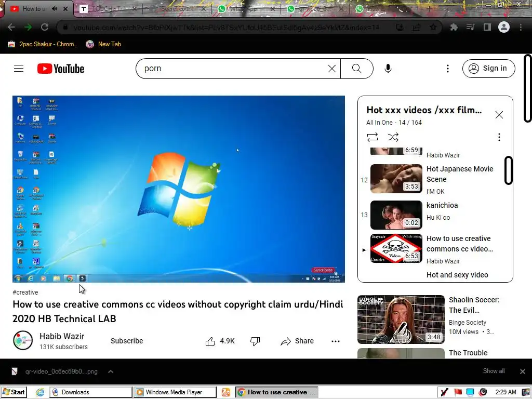
Task: Click the Sign in button
Action: click(488, 69)
